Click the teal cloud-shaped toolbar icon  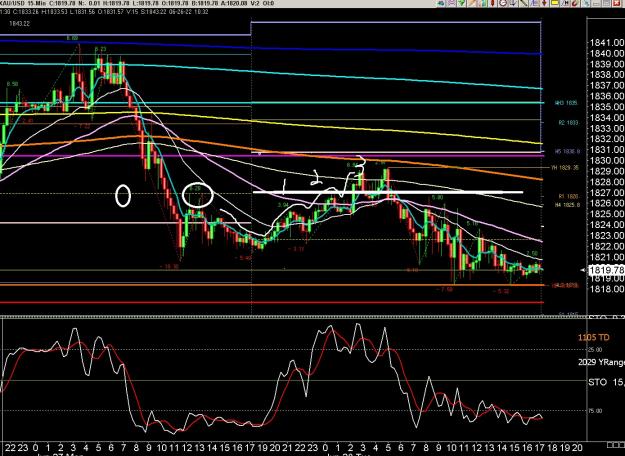coord(440,3)
